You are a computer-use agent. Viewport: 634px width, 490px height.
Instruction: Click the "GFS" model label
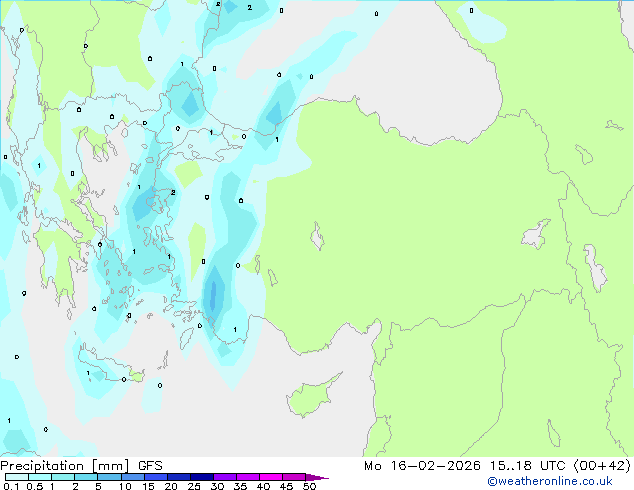[x=150, y=466]
